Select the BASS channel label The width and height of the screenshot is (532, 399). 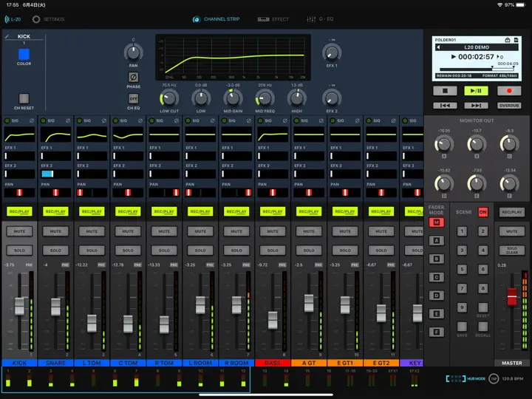(x=273, y=363)
